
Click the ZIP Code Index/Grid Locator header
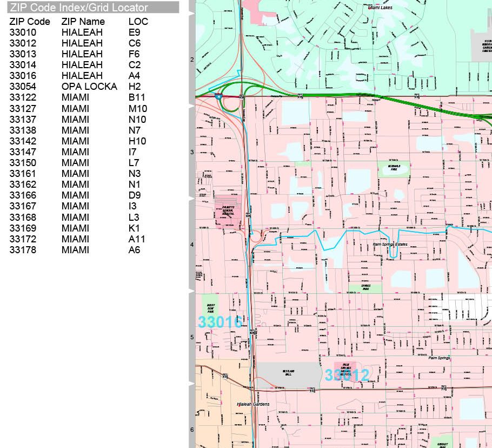click(x=93, y=7)
